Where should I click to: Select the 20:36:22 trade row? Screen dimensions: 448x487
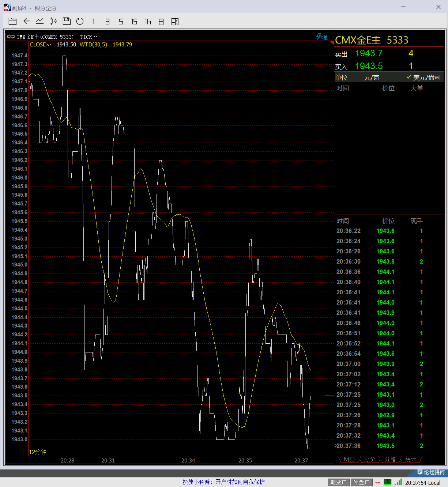pos(389,231)
